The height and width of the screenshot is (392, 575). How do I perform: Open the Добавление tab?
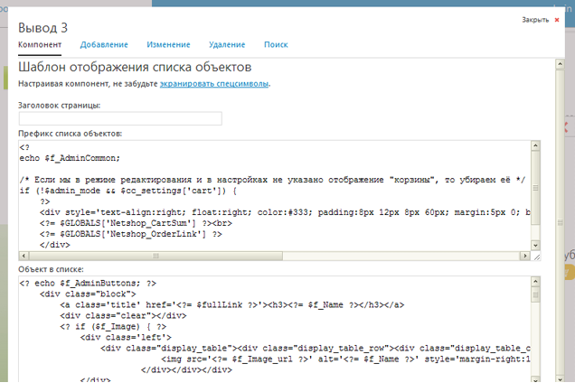(104, 44)
